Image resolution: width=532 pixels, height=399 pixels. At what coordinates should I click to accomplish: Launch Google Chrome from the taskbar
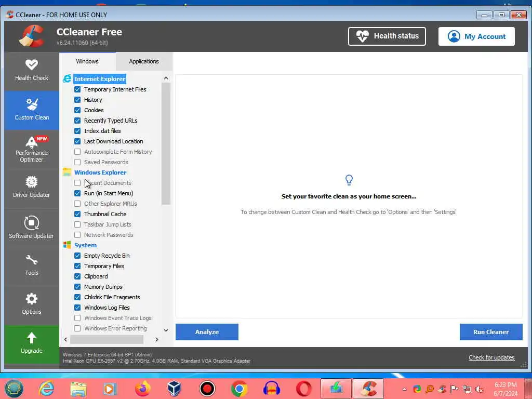[x=239, y=389]
